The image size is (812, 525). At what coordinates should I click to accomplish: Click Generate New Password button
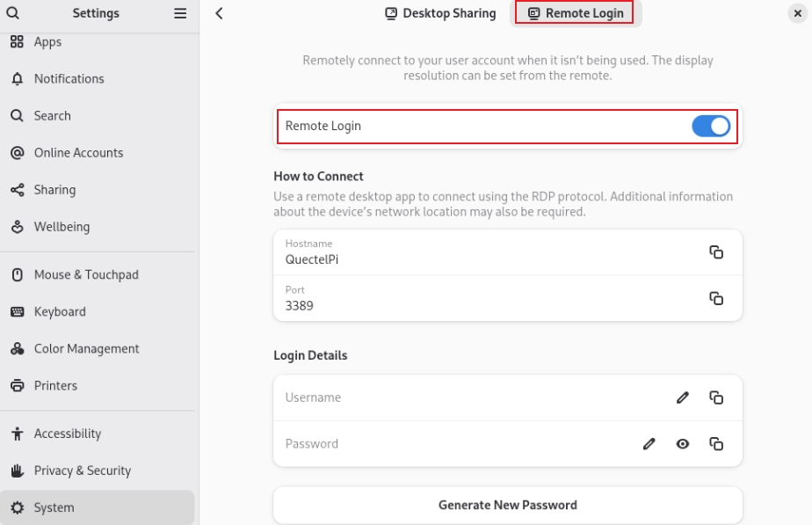(508, 505)
